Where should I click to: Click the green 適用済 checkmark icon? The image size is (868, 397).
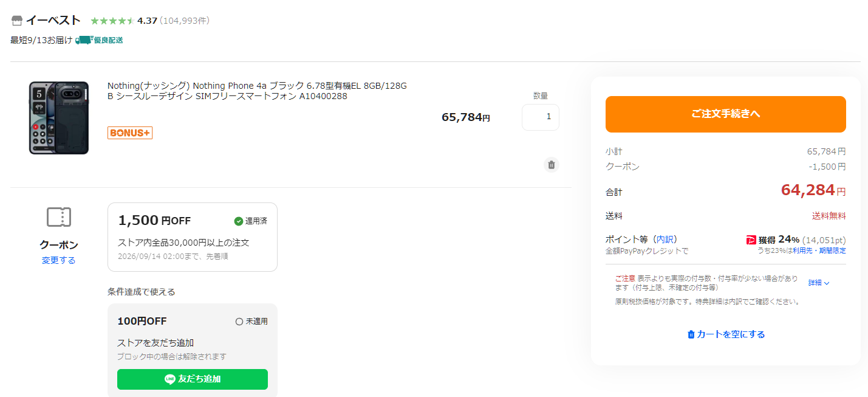[x=239, y=221]
